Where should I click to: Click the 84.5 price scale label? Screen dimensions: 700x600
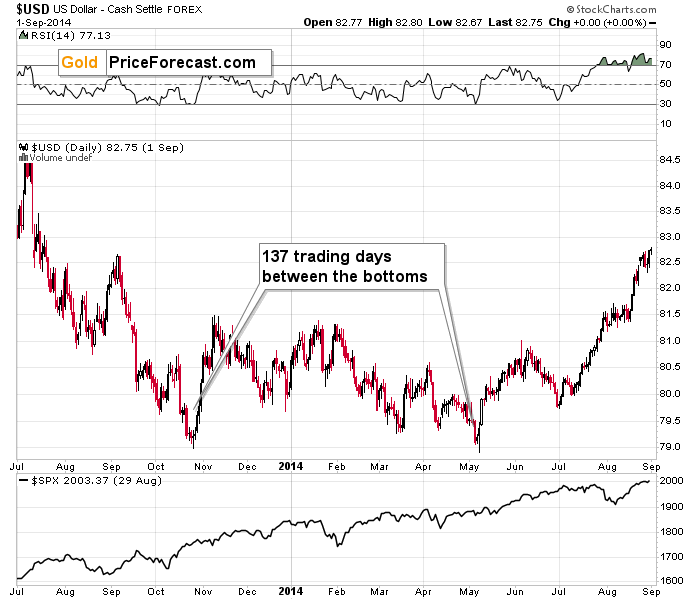670,160
